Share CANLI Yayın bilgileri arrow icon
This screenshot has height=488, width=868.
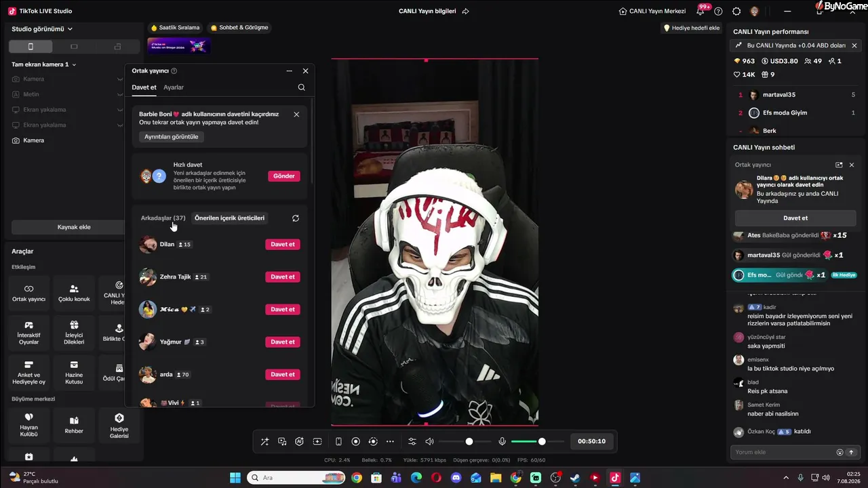465,11
